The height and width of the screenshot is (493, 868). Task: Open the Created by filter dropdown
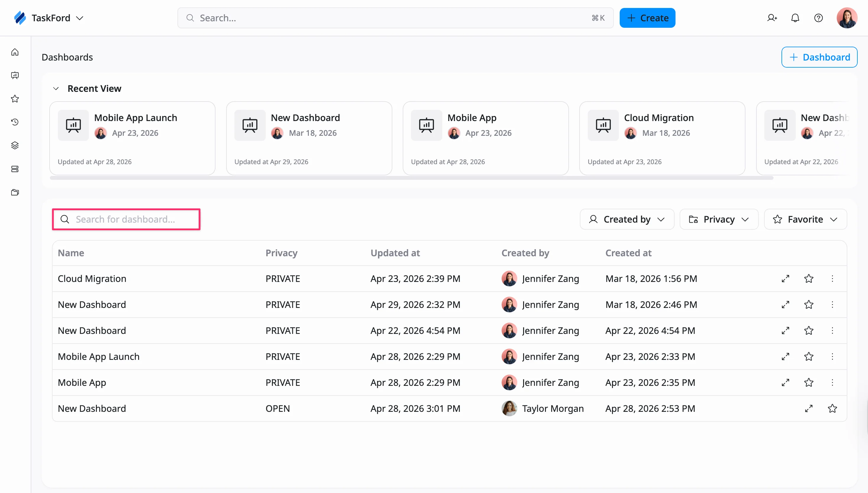click(x=627, y=219)
